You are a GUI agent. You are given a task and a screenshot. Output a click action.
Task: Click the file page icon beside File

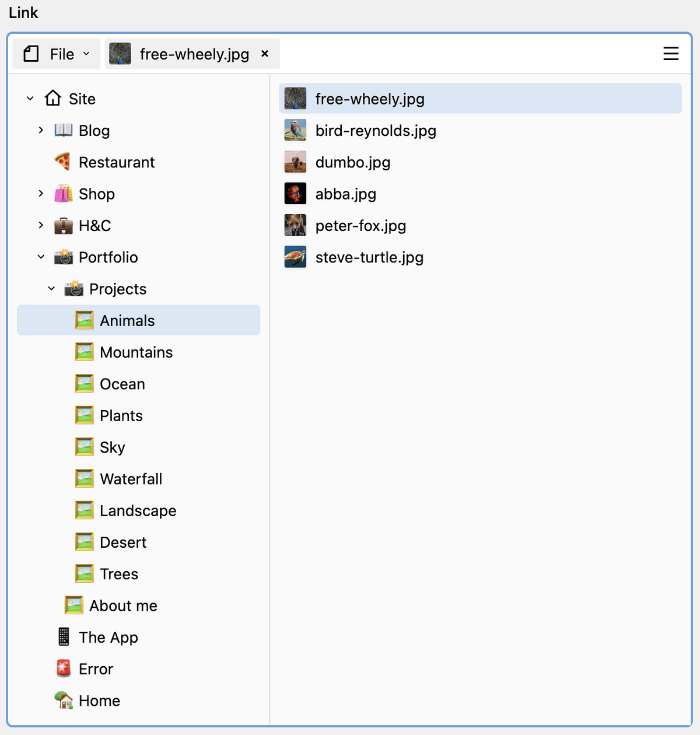pyautogui.click(x=31, y=54)
